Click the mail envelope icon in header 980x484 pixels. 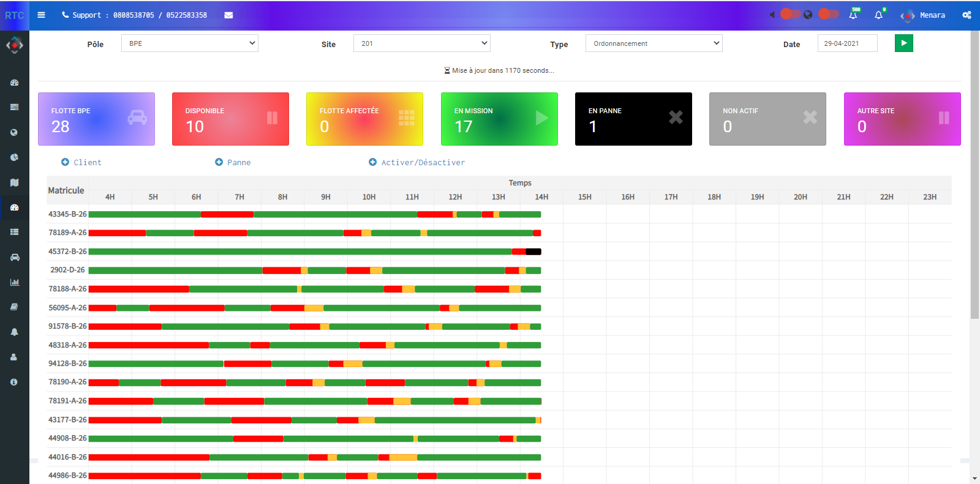point(228,15)
